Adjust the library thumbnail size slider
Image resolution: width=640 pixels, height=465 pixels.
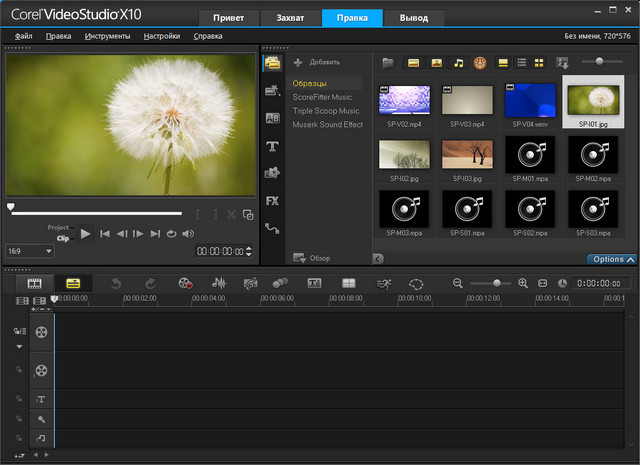pos(598,62)
